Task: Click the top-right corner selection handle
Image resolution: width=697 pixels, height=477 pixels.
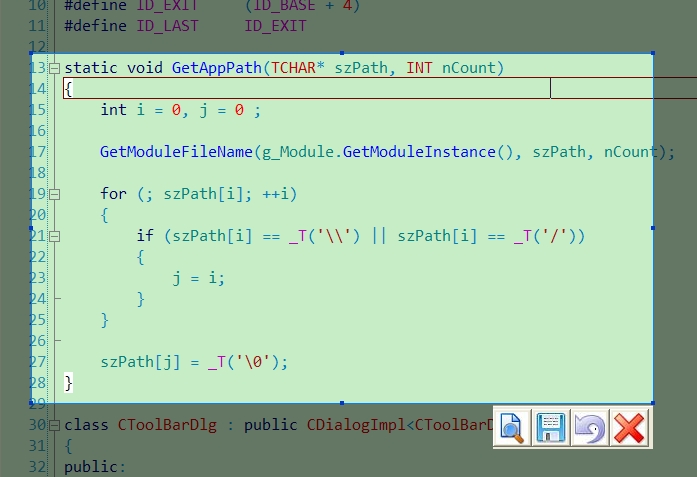Action: point(653,53)
